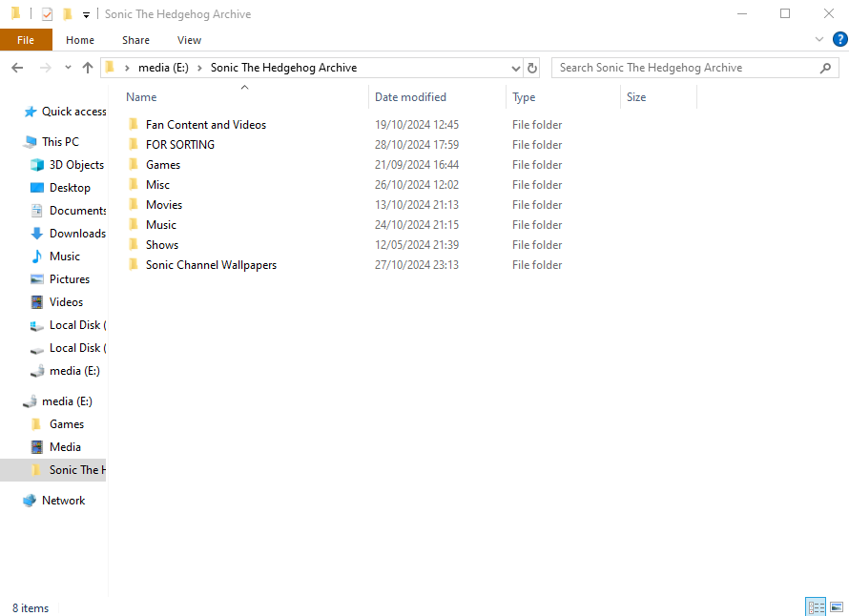Refresh the current folder view
This screenshot has height=616, width=849.
532,68
